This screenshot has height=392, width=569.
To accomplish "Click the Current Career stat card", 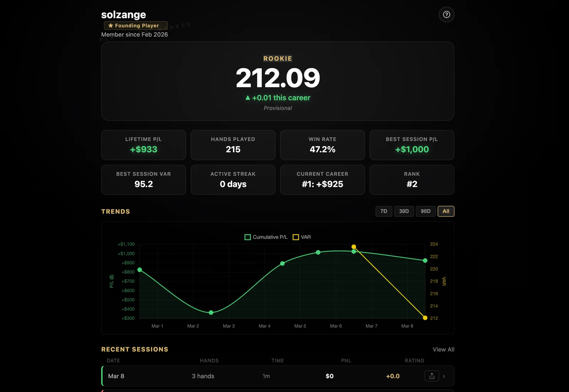I will pyautogui.click(x=322, y=180).
